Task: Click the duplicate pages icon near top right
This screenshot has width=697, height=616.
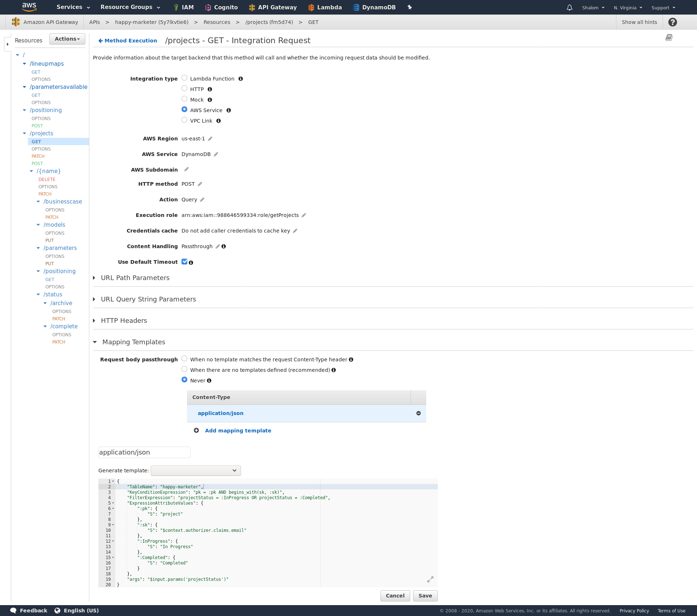Action: (x=669, y=37)
